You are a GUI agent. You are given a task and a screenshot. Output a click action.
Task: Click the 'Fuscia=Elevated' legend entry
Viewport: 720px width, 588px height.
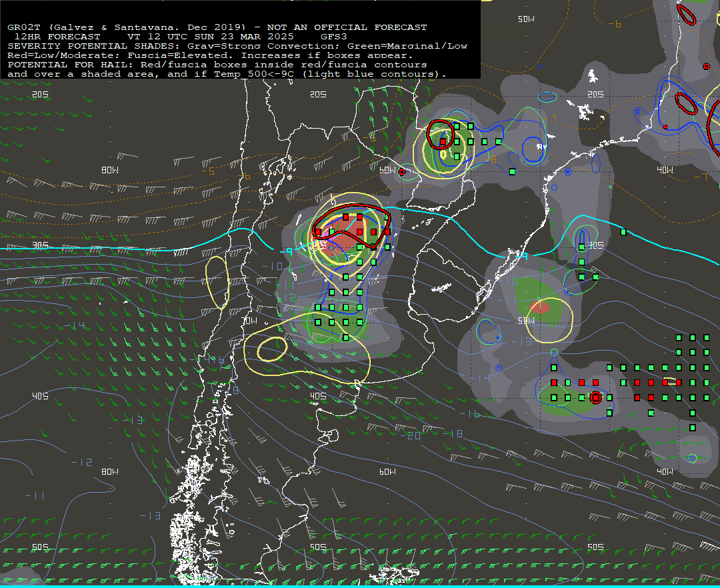[177, 55]
